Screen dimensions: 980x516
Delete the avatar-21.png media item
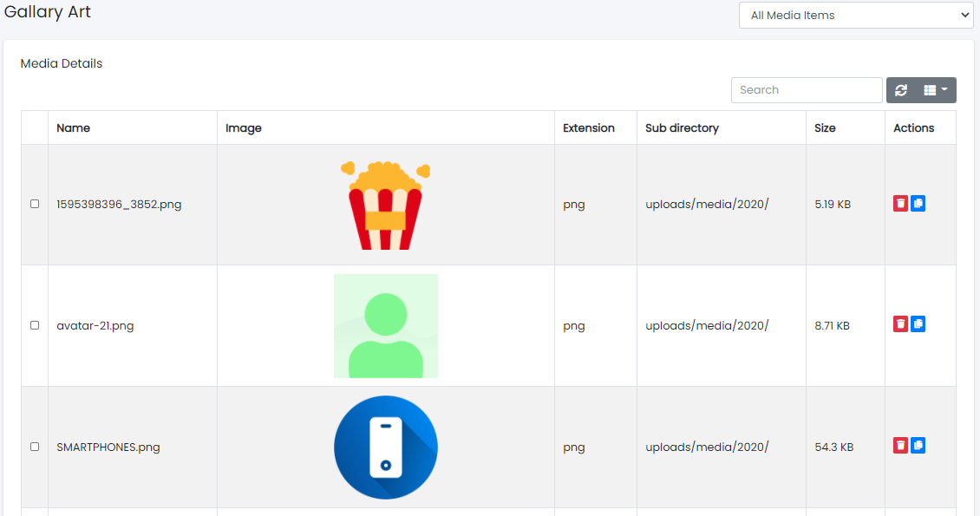(900, 324)
